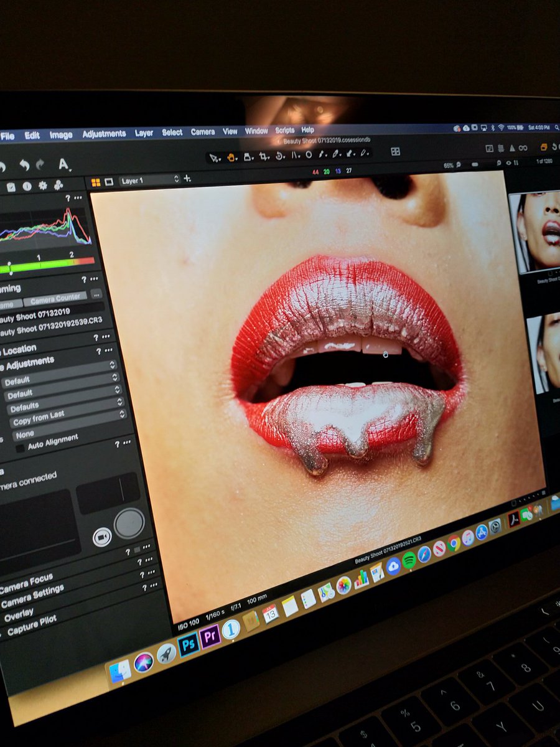Toggle the Auto Alignment checkbox
The image size is (560, 747).
tap(20, 448)
